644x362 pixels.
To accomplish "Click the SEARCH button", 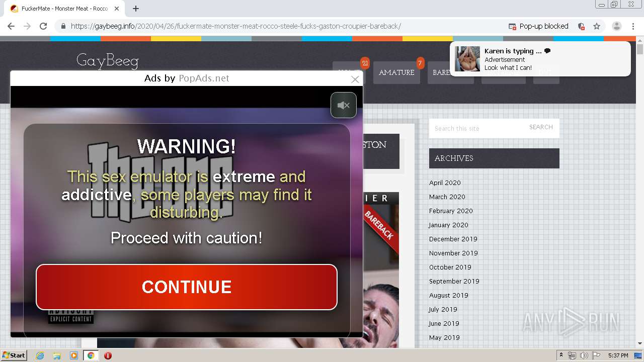I will 541,127.
